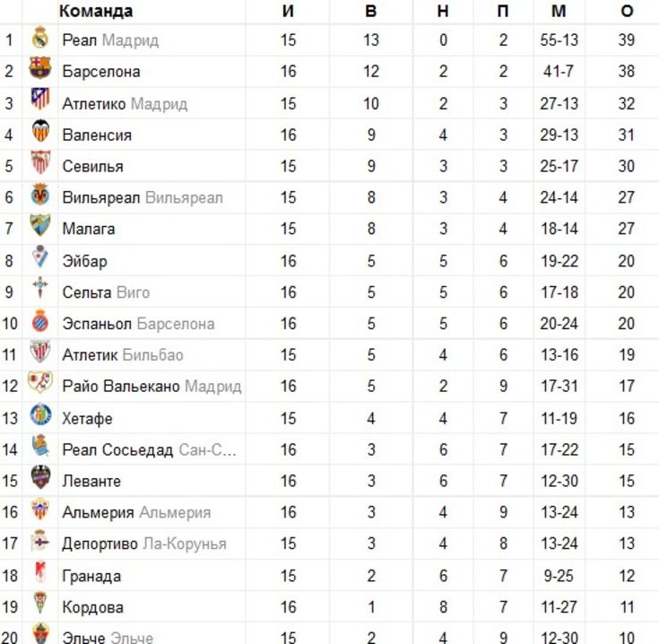Click the Málaga club crest
The height and width of the screenshot is (644, 659).
[x=40, y=225]
